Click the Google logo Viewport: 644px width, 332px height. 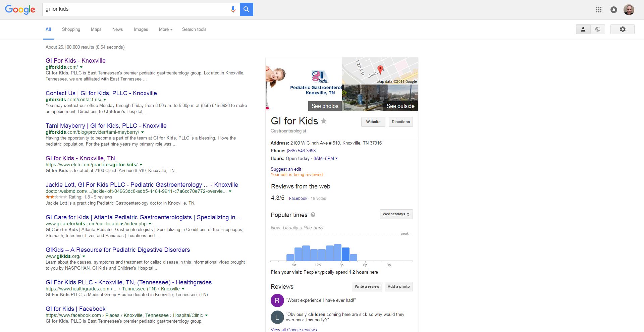click(x=20, y=9)
